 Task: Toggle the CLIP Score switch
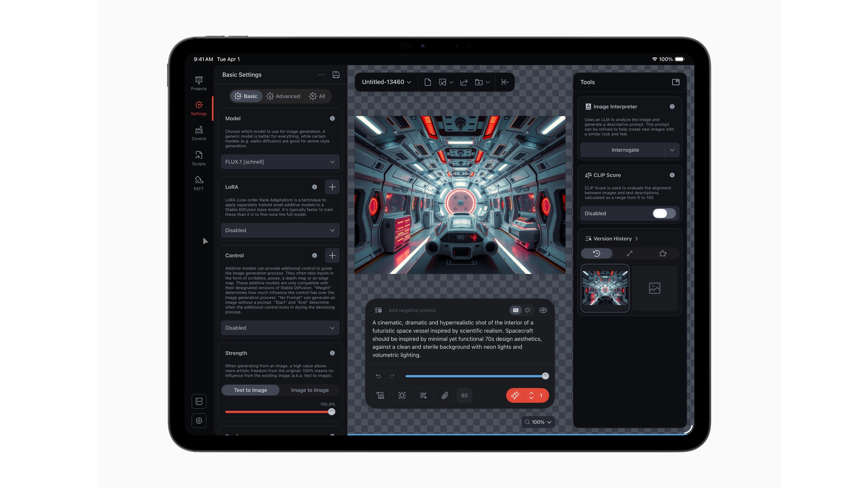tap(663, 214)
